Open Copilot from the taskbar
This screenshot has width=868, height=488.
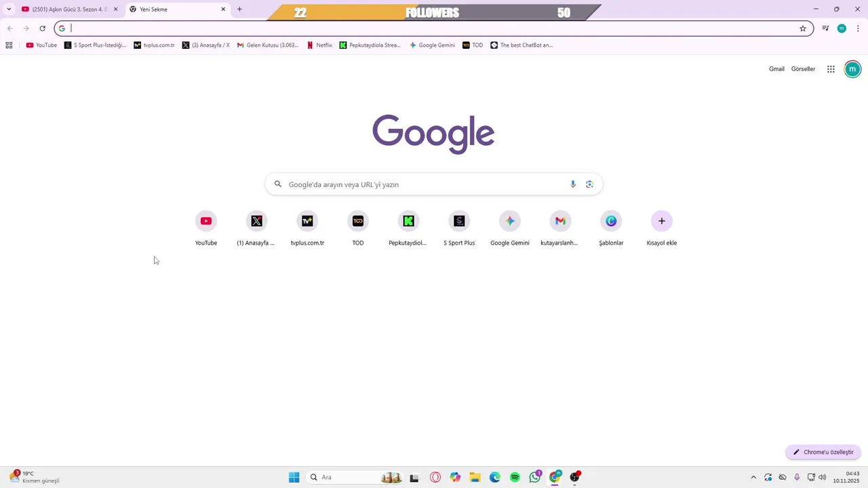tap(455, 477)
